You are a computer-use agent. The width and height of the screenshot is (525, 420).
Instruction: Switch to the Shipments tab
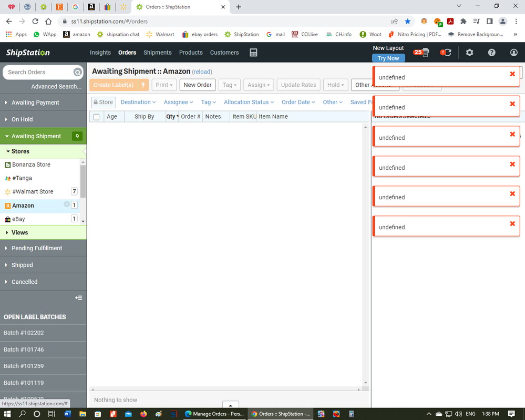[x=158, y=53]
